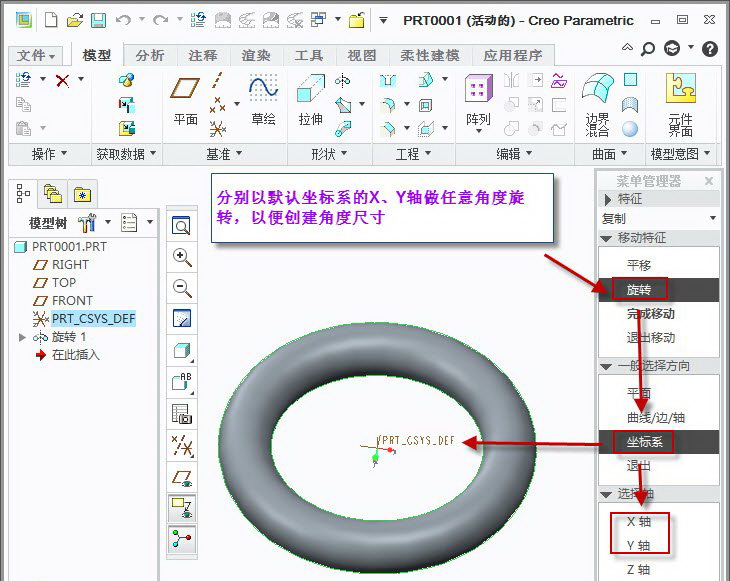
Task: Open the 获取数据 group dropdown
Action: pos(126,154)
